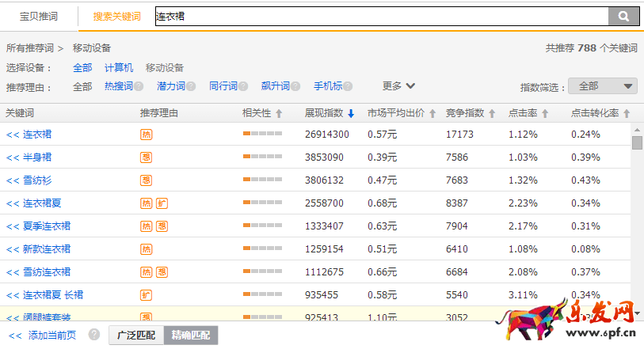This screenshot has height=349, width=644.
Task: Click the 热 tag in 连衣裙 row
Action: [146, 135]
